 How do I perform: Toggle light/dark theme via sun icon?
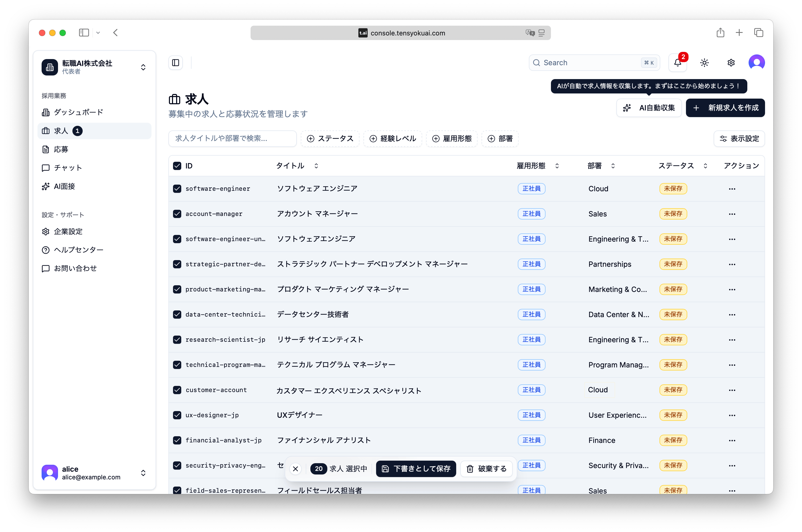[704, 62]
